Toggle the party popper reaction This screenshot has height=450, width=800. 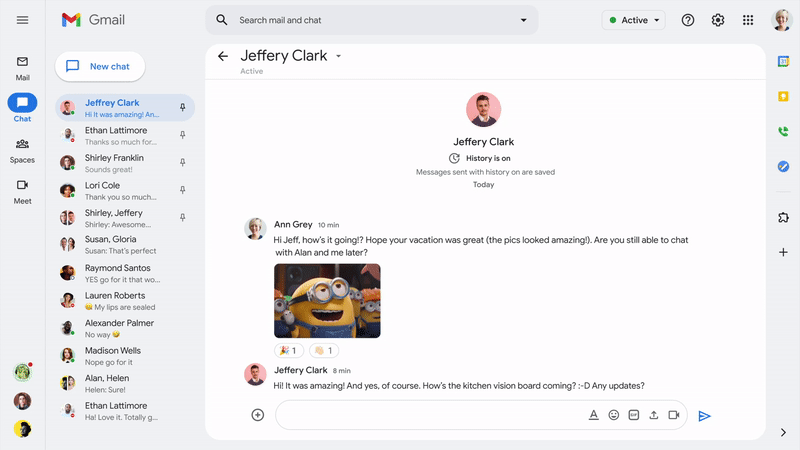(289, 351)
